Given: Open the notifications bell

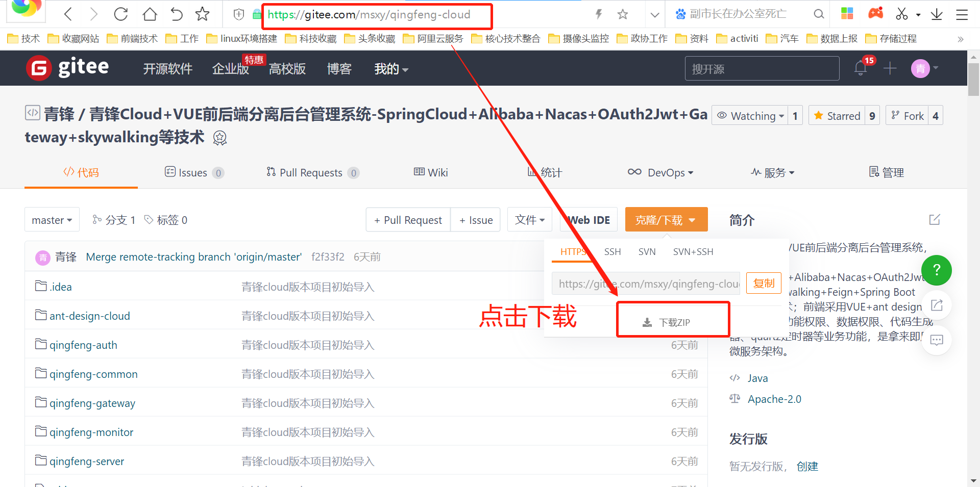Looking at the screenshot, I should (861, 68).
